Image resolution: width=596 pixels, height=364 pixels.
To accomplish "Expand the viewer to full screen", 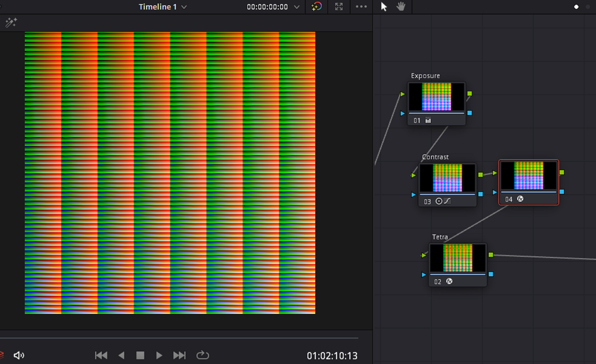I will 339,7.
